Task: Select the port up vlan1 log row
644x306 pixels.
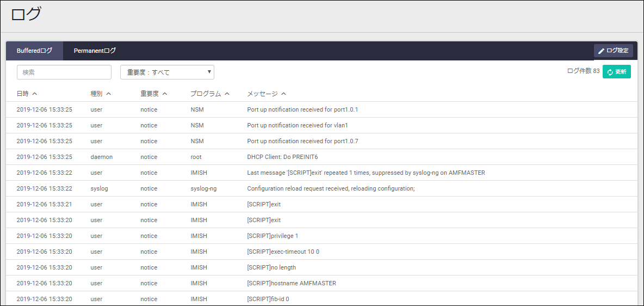Action: pyautogui.click(x=298, y=125)
